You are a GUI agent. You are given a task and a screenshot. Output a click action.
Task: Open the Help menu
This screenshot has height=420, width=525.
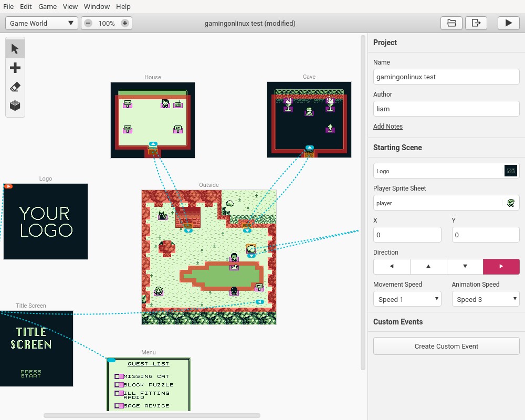(123, 6)
